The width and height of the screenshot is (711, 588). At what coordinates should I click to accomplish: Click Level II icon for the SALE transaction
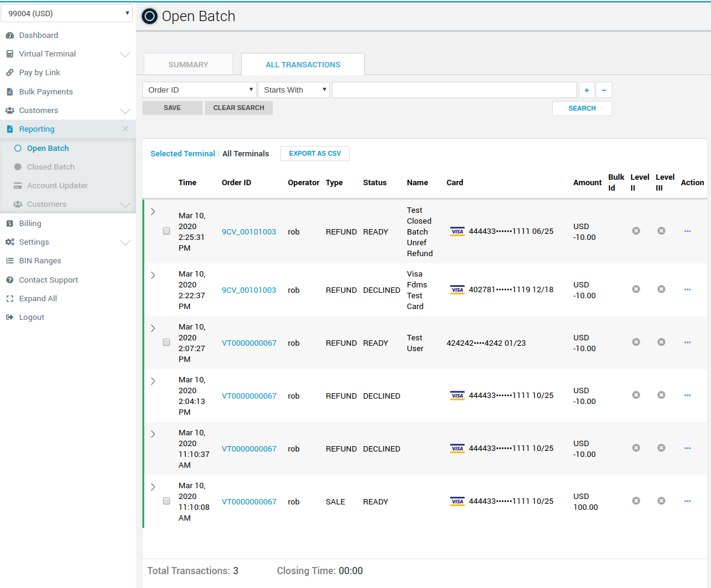pos(636,501)
